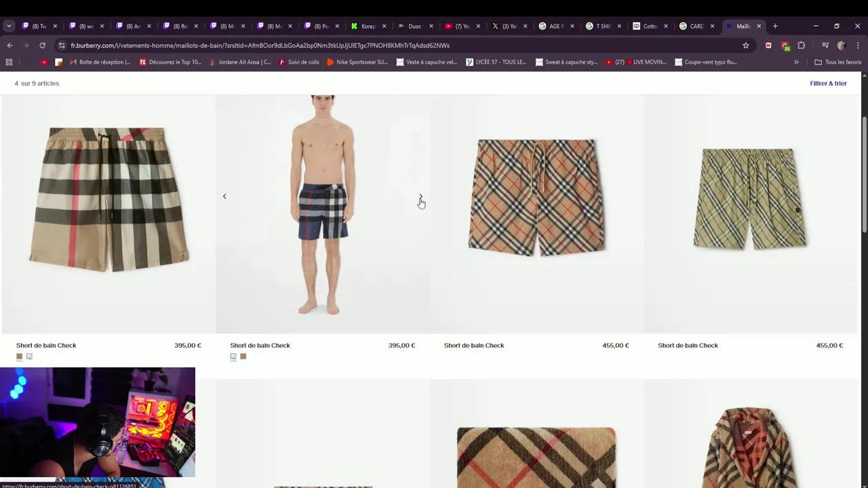Viewport: 868px width, 488px height.
Task: Close the Cotto tab
Action: (x=665, y=26)
